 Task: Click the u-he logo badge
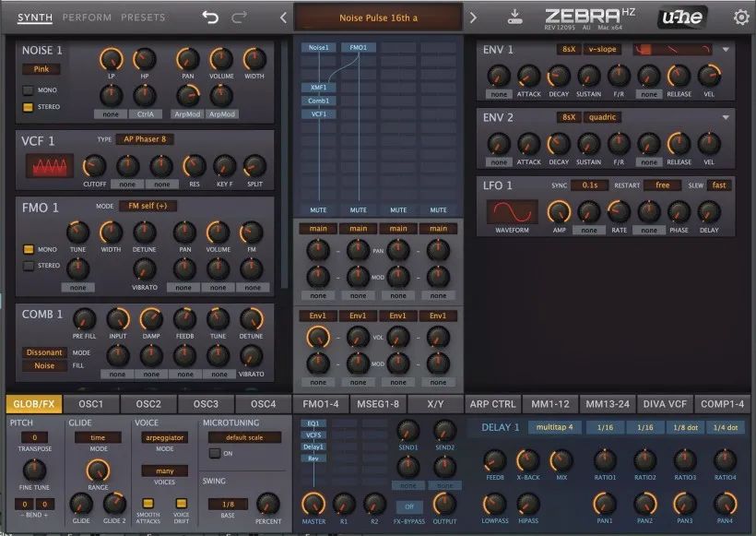tap(682, 18)
